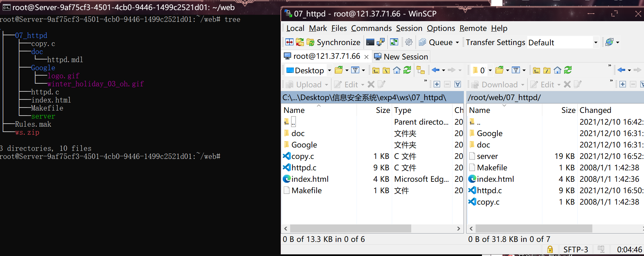Click remote path /root/web/07_httpd/

[504, 97]
